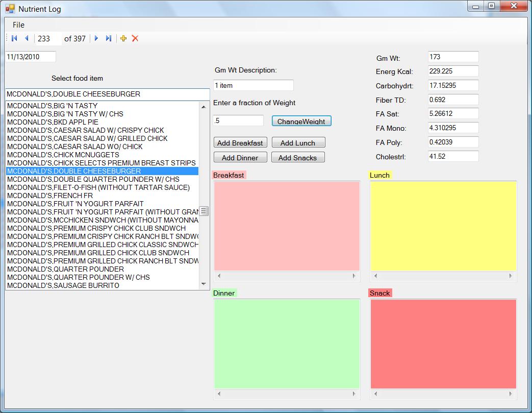Click the Carbohydrt value field
The width and height of the screenshot is (532, 413).
point(453,85)
